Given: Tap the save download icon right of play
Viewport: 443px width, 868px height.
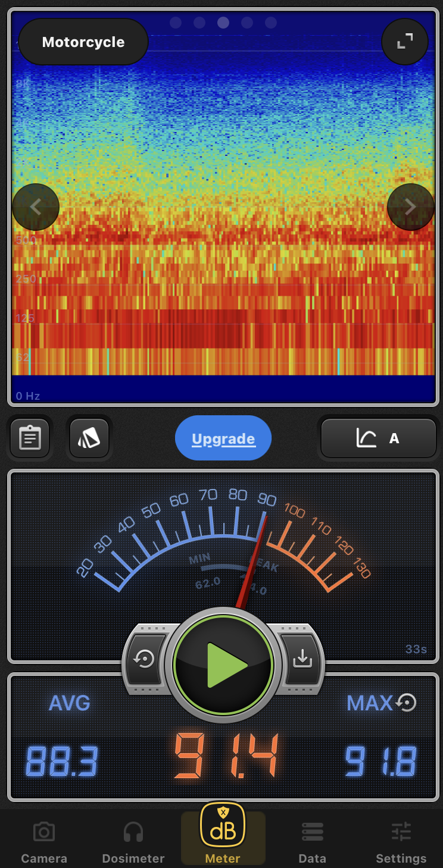Looking at the screenshot, I should pyautogui.click(x=302, y=659).
